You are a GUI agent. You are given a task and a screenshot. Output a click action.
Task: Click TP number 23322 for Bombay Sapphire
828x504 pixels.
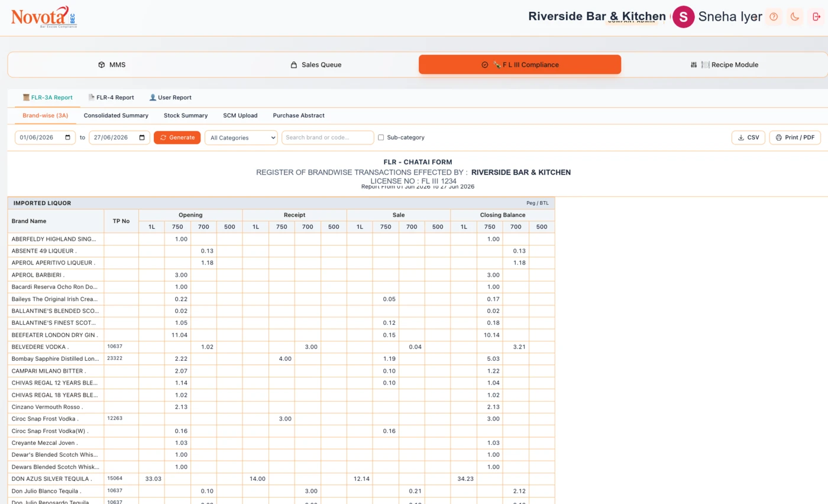pyautogui.click(x=115, y=358)
